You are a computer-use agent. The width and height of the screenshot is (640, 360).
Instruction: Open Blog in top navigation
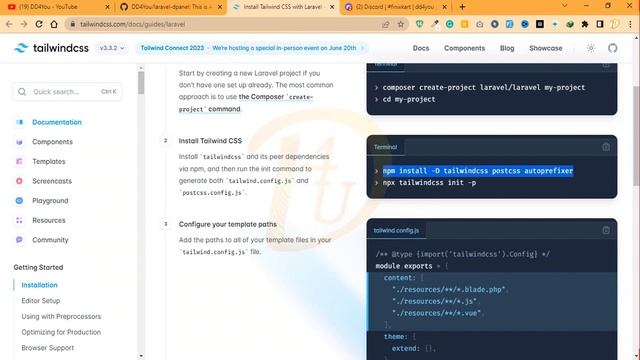pos(507,48)
